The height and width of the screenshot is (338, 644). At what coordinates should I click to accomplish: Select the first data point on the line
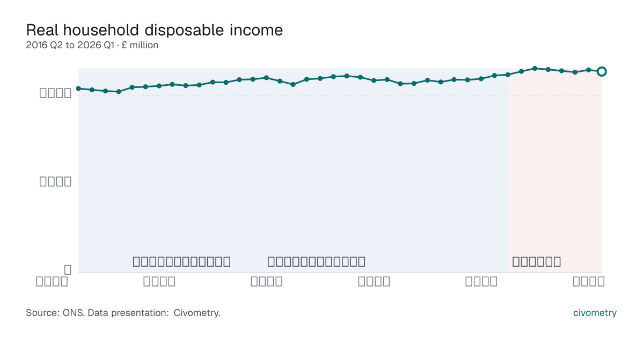coord(78,89)
